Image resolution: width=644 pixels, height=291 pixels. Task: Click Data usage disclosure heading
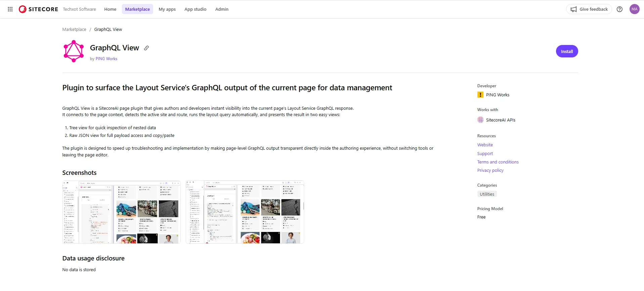click(93, 258)
